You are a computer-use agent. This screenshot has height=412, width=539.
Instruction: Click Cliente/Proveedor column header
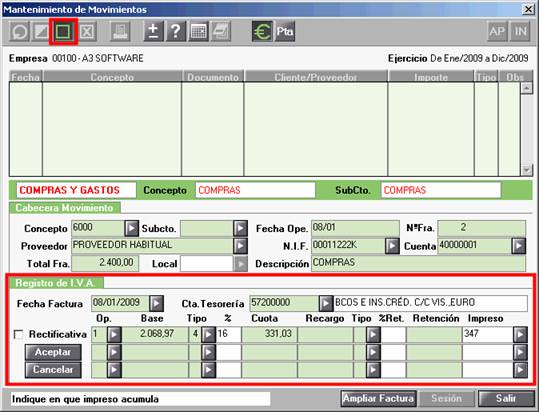[x=316, y=77]
